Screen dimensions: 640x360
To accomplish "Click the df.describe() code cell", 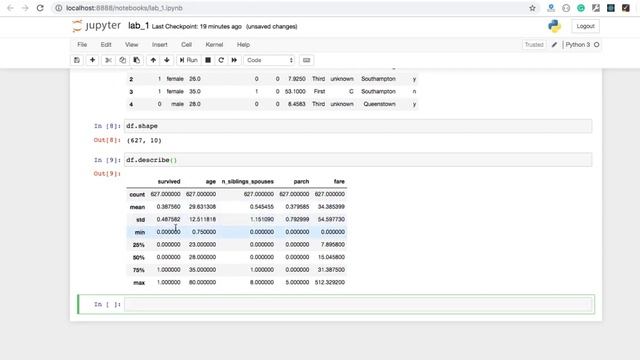I will click(358, 160).
